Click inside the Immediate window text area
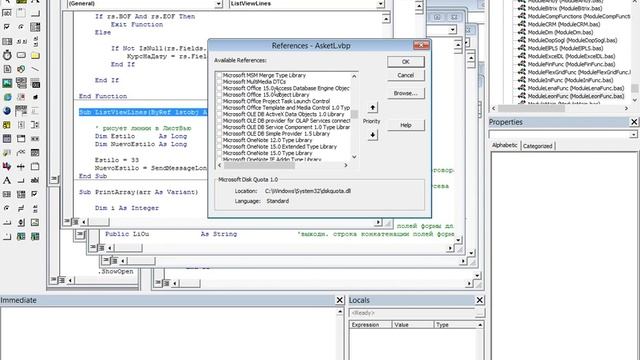Image resolution: width=640 pixels, height=360 pixels. pos(168,333)
